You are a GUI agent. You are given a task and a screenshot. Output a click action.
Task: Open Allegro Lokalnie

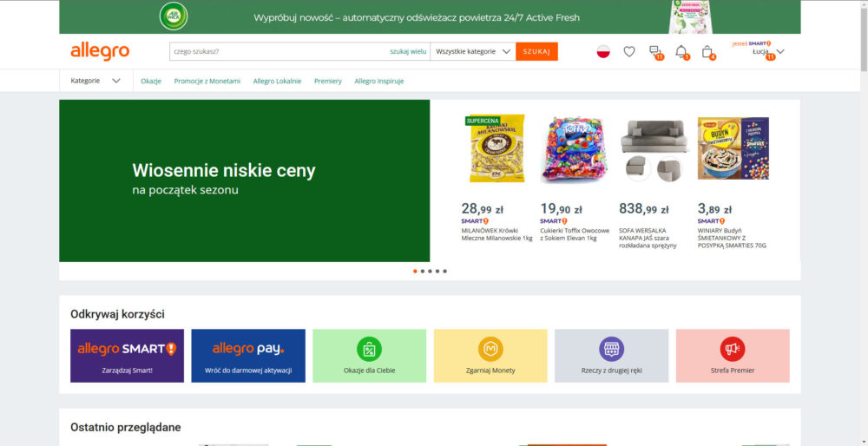[278, 81]
